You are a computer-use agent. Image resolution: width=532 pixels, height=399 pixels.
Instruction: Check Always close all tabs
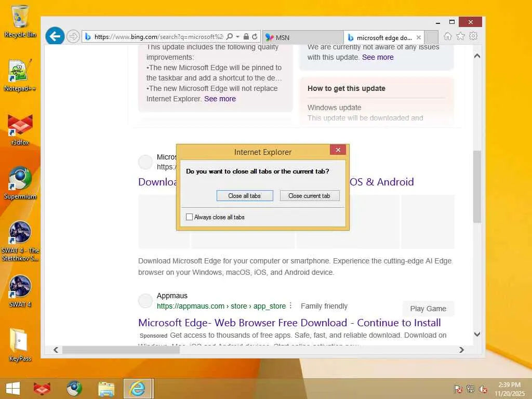[189, 217]
